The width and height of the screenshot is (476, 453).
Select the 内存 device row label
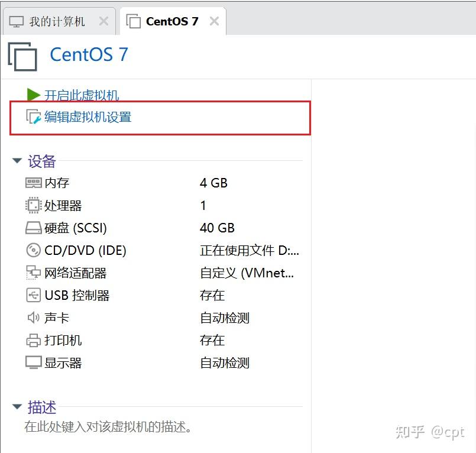click(57, 183)
